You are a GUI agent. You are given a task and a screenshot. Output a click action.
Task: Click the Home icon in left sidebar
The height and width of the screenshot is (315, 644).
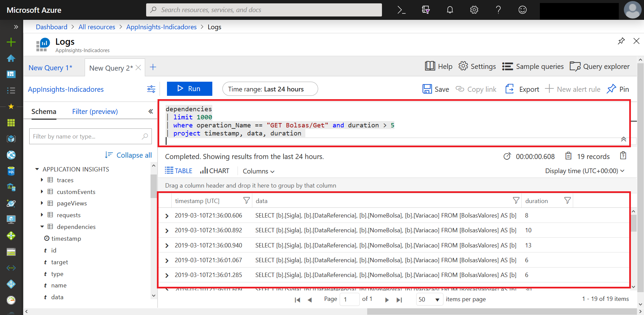click(11, 58)
